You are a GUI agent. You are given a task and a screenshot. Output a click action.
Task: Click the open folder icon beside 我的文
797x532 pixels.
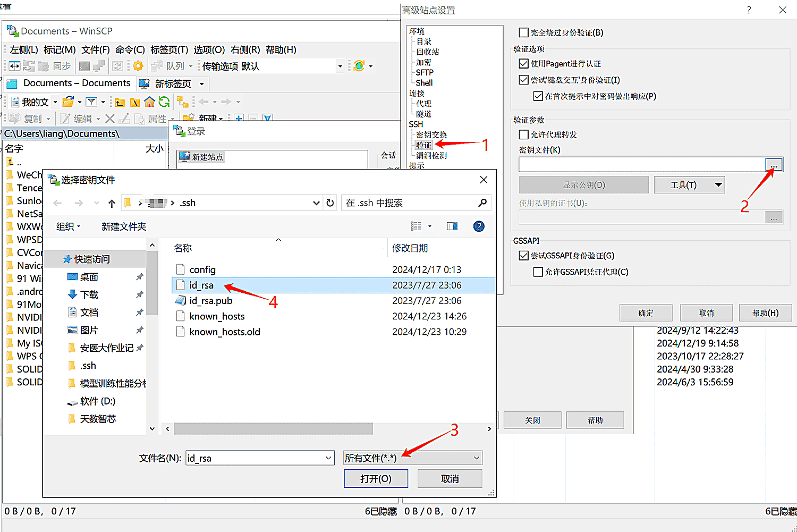point(68,102)
